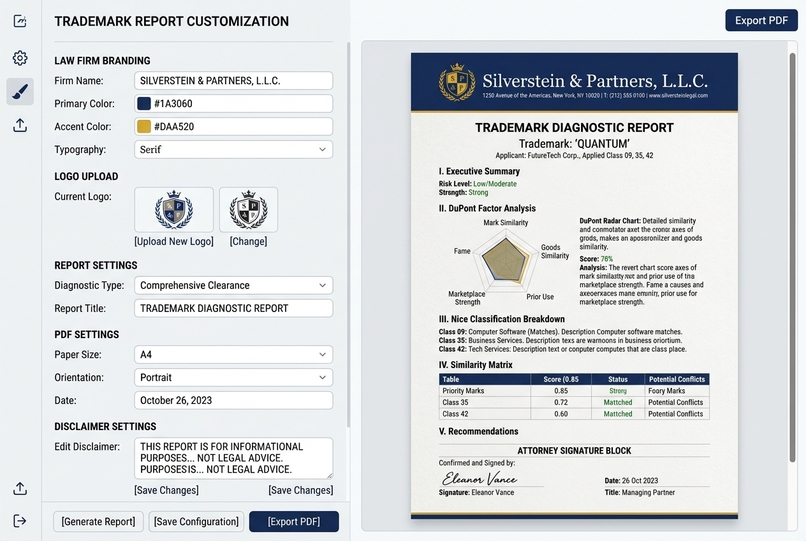Click the Edit Disclaimer text area
806x541 pixels.
click(x=233, y=458)
